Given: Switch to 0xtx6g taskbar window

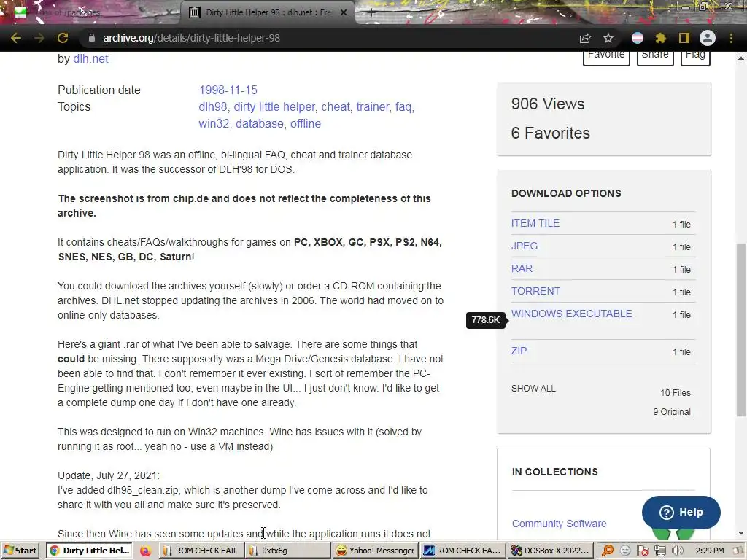Looking at the screenshot, I should pyautogui.click(x=288, y=551).
